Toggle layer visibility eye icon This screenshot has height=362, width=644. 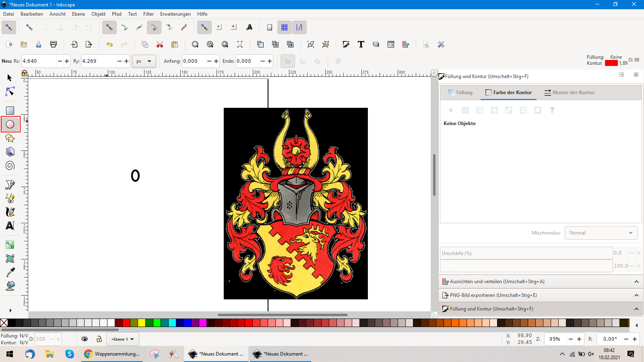(x=85, y=339)
